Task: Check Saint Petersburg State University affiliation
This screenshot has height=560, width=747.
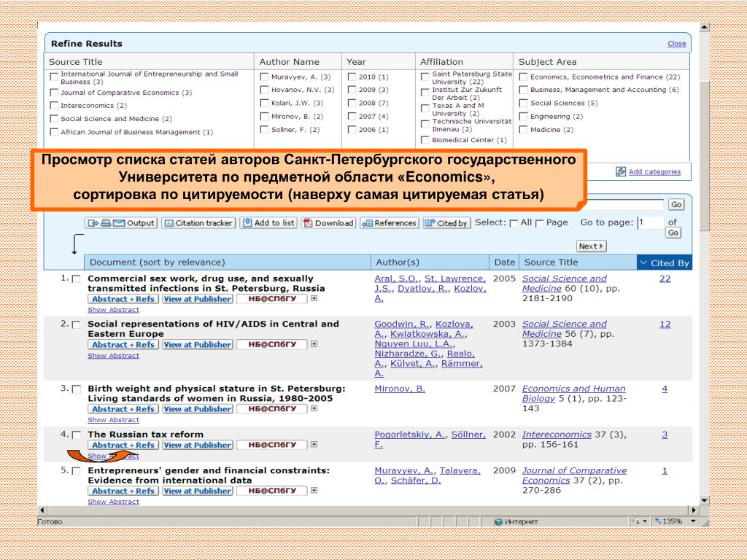Action: tap(425, 77)
